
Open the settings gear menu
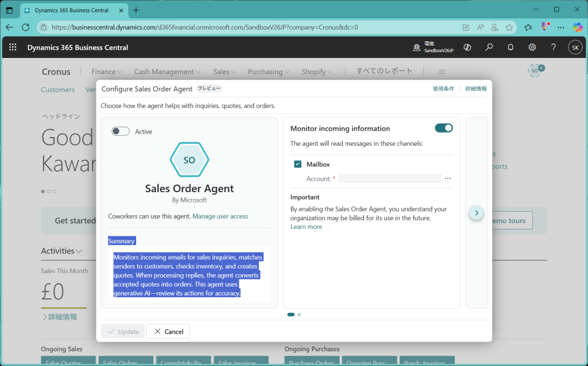click(532, 47)
